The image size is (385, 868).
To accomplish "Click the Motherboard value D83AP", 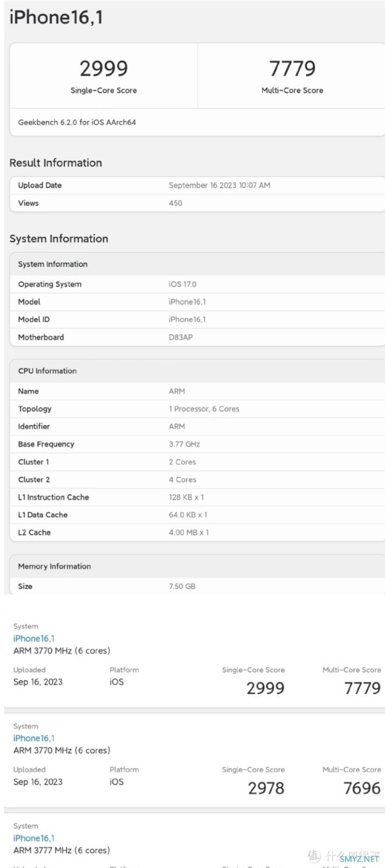I will tap(180, 337).
